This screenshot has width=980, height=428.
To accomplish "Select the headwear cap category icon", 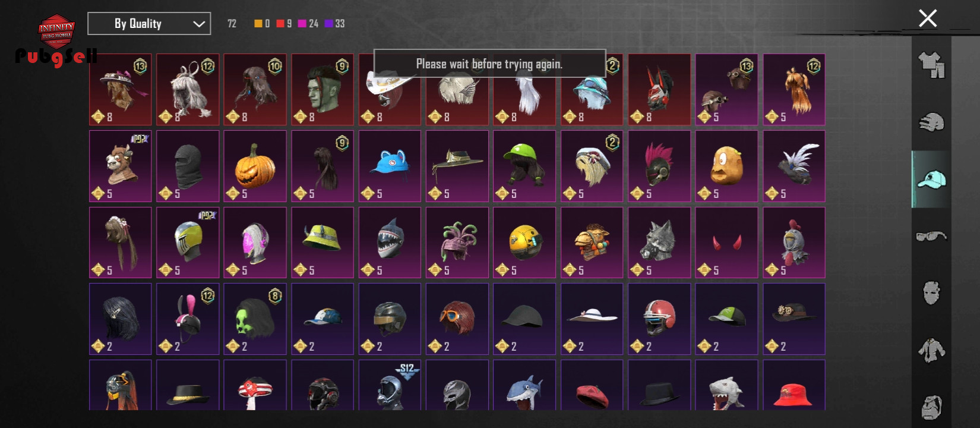I will (x=931, y=179).
